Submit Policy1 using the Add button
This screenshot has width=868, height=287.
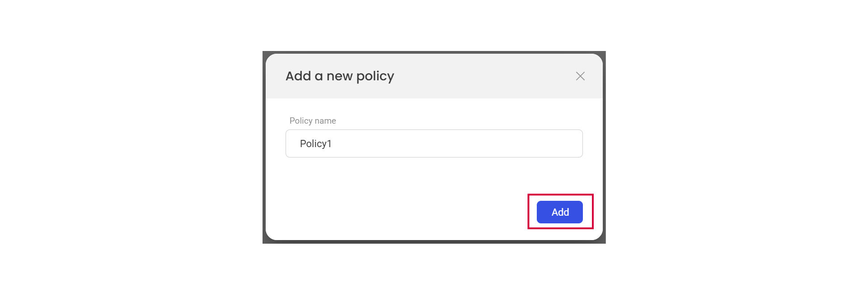coord(559,212)
